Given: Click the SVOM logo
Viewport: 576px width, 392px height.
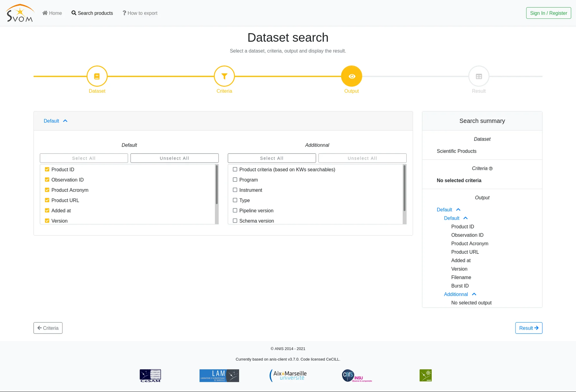Looking at the screenshot, I should pos(20,13).
